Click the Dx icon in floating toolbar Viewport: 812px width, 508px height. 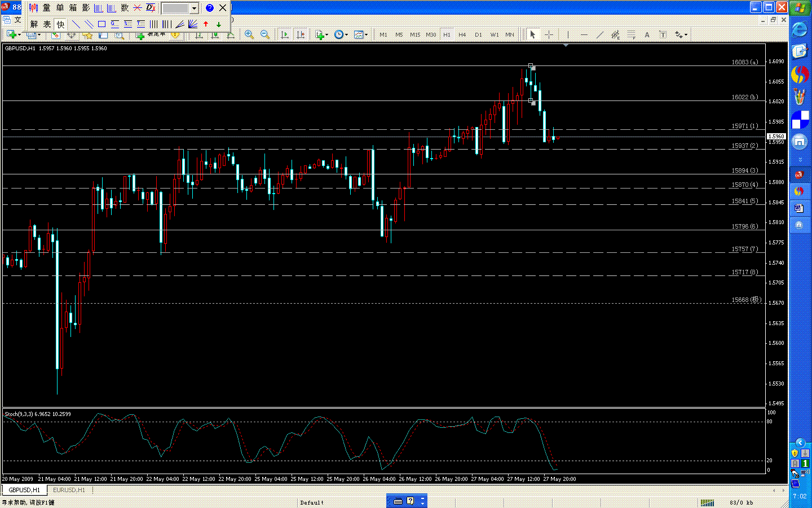[x=151, y=8]
